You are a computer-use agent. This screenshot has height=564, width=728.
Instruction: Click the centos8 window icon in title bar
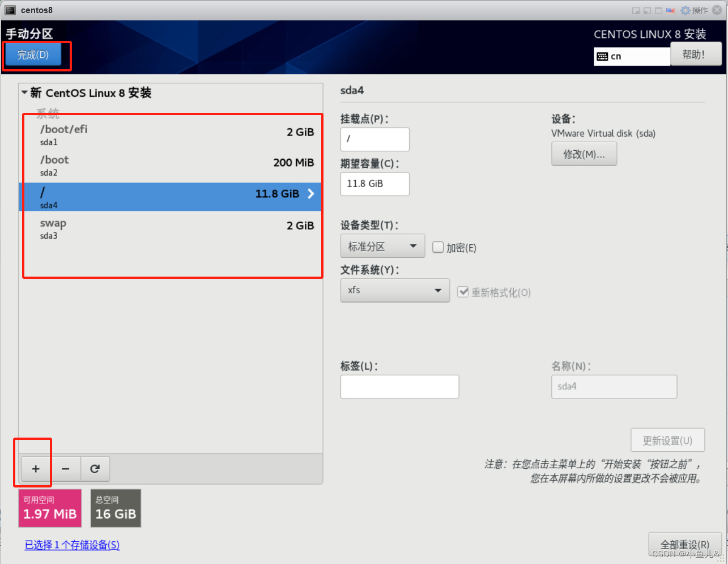10,10
